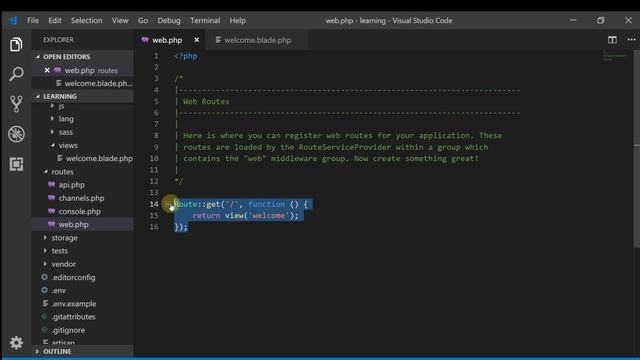Open the editor More Actions menu
This screenshot has height=360, width=640.
[x=631, y=40]
